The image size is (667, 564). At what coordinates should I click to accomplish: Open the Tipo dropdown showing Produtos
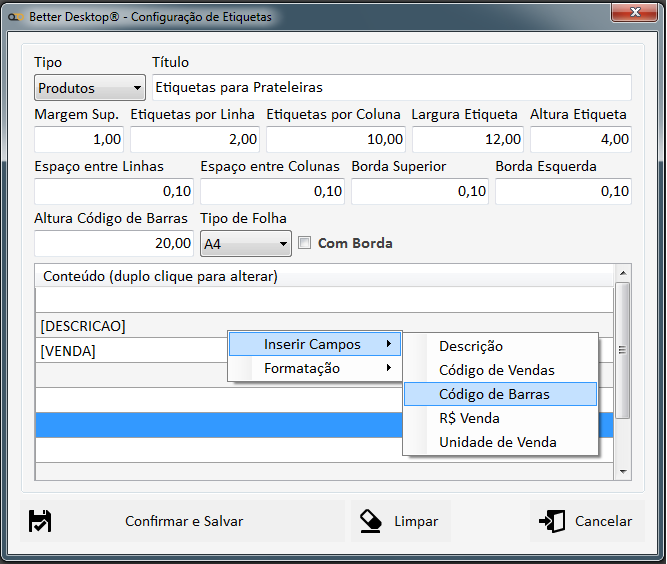pos(89,88)
